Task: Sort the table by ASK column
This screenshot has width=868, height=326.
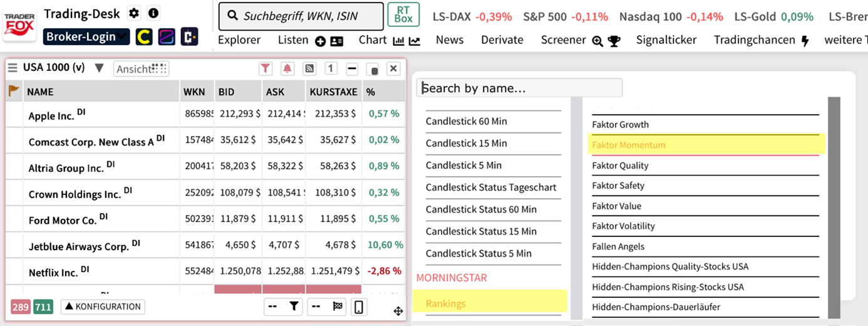Action: tap(284, 92)
